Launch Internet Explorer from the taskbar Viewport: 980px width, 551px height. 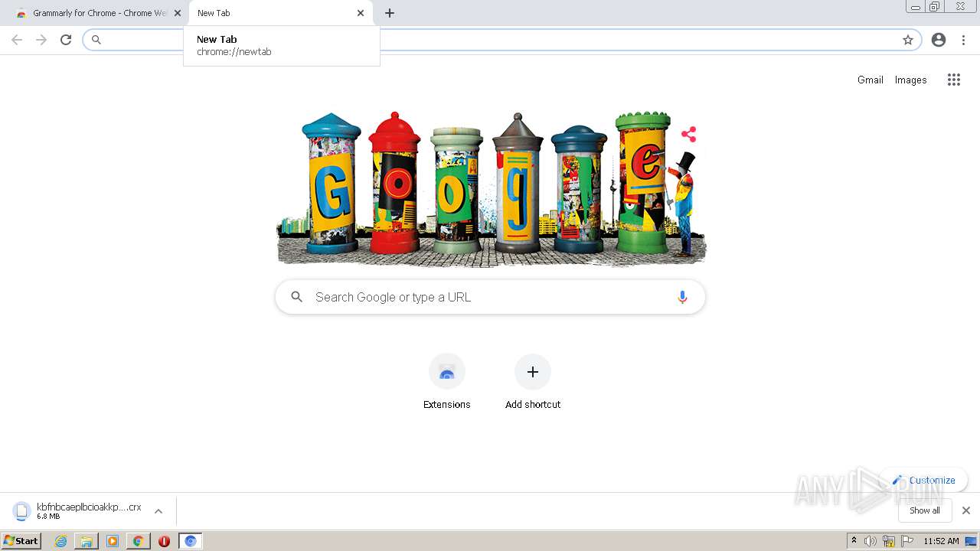(x=61, y=541)
